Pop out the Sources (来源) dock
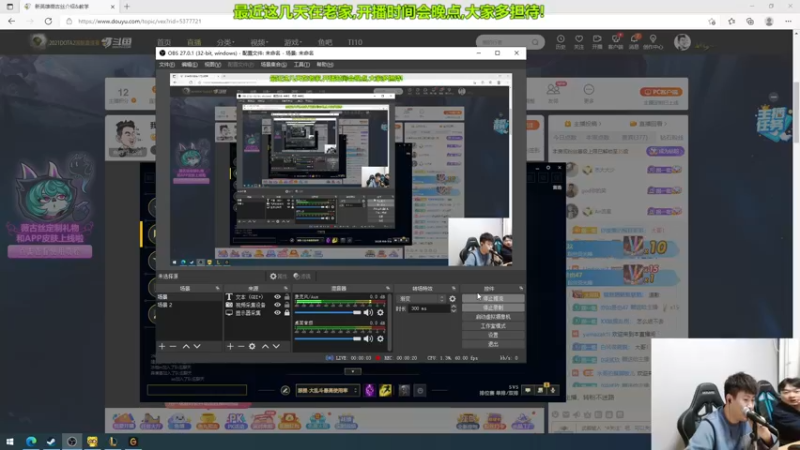Viewport: 800px width, 450px height. [286, 289]
